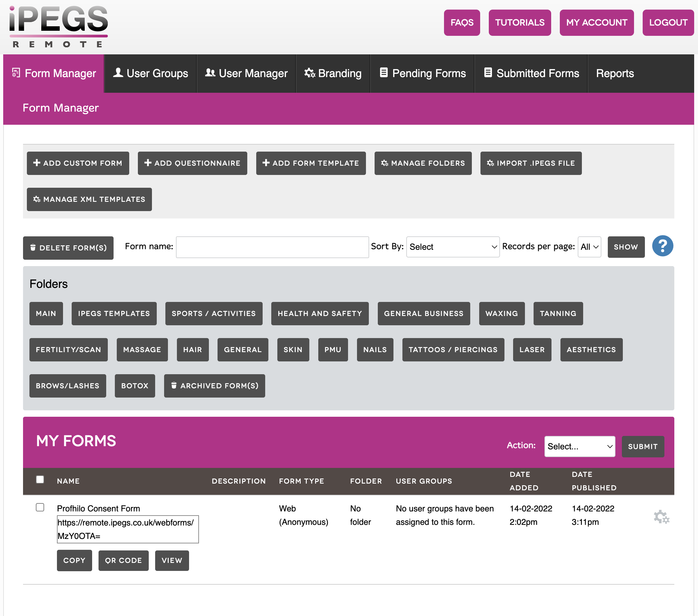Open Manage XML Templates gear button

pos(89,199)
